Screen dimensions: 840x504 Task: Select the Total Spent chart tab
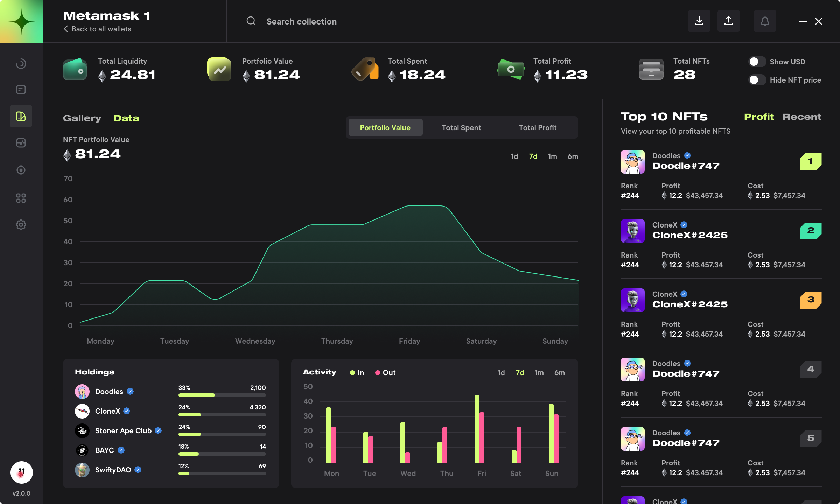pos(461,127)
